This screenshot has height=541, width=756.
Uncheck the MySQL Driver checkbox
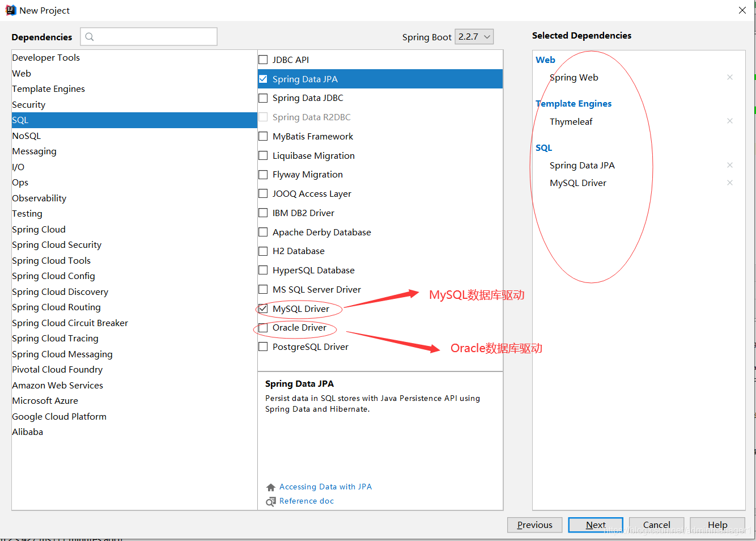click(263, 308)
